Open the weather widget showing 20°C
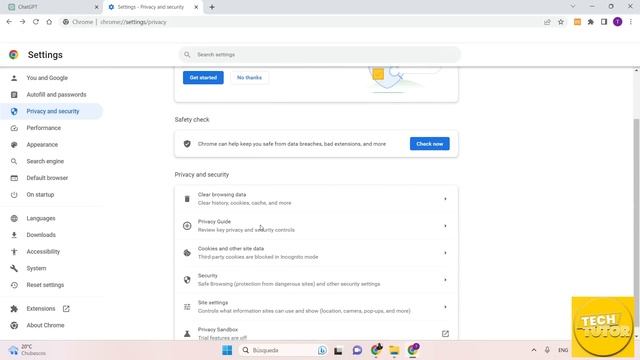This screenshot has width=640, height=360. pyautogui.click(x=27, y=350)
